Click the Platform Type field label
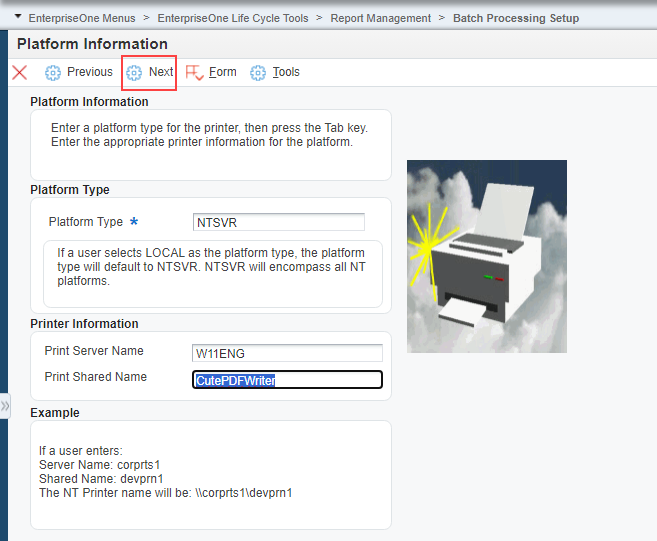 (x=86, y=222)
